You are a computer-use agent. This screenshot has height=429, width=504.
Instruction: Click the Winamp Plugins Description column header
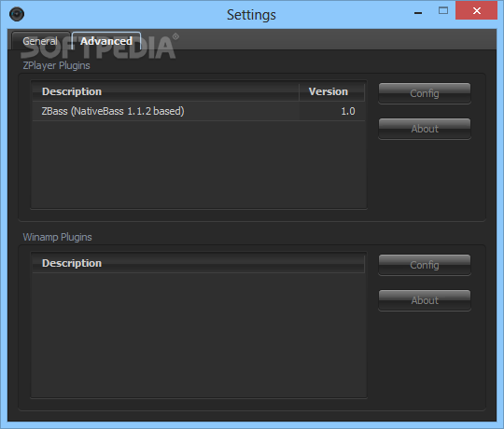point(199,263)
